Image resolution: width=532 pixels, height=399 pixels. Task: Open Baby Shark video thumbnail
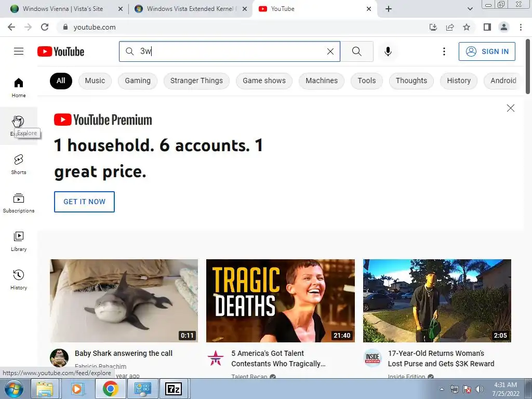(124, 301)
